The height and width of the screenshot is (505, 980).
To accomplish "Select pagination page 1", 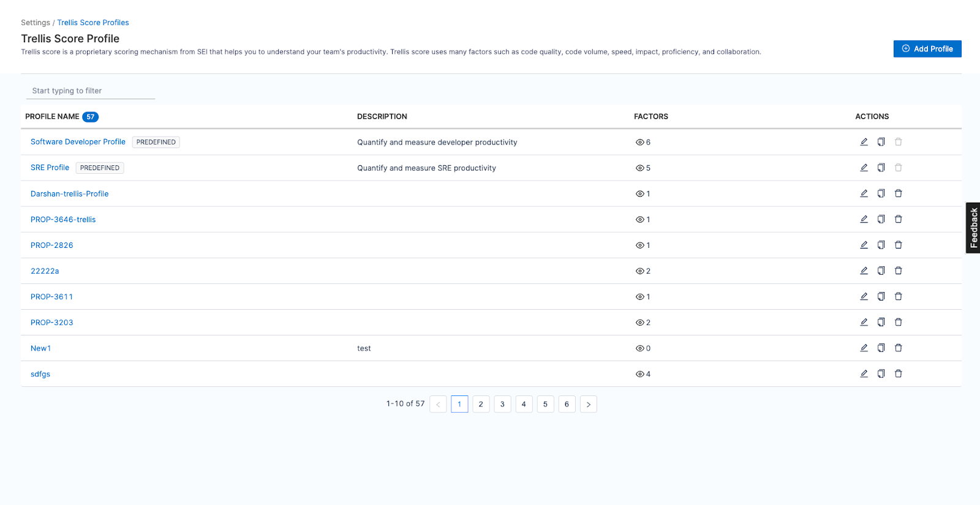I will pyautogui.click(x=459, y=404).
